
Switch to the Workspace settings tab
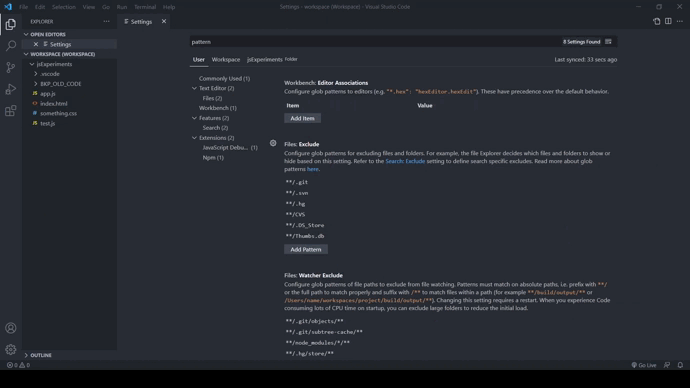click(226, 59)
